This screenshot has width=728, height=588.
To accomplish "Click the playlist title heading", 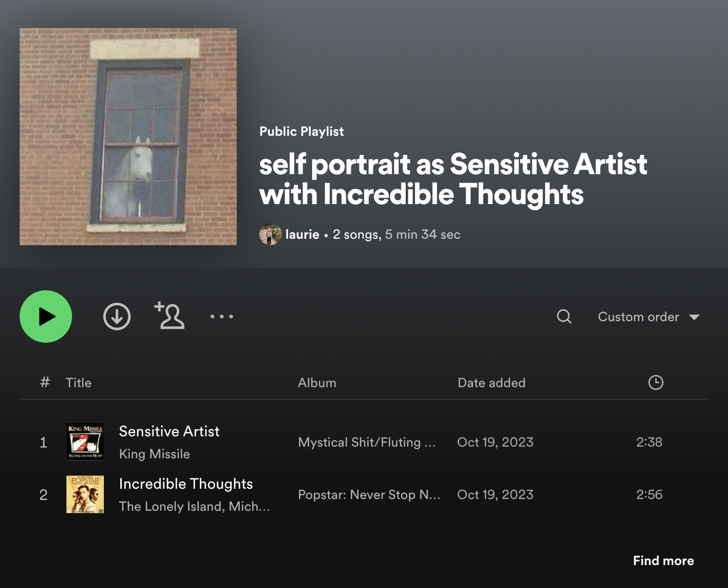I will point(453,179).
